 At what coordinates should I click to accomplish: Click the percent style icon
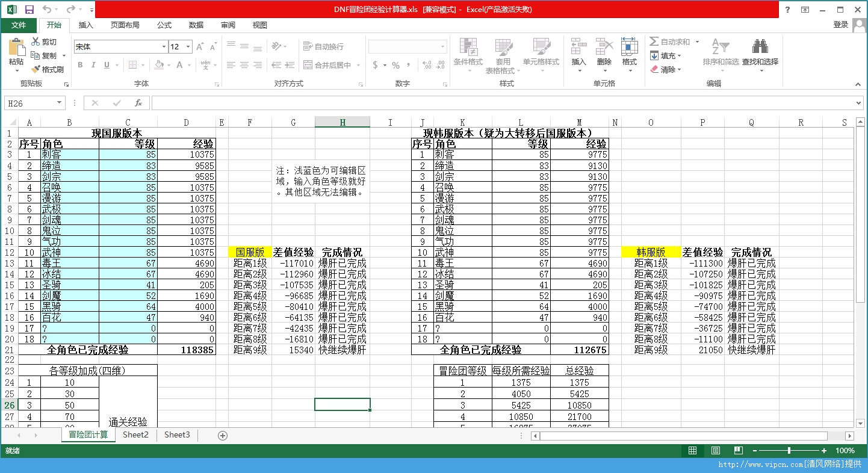click(395, 65)
